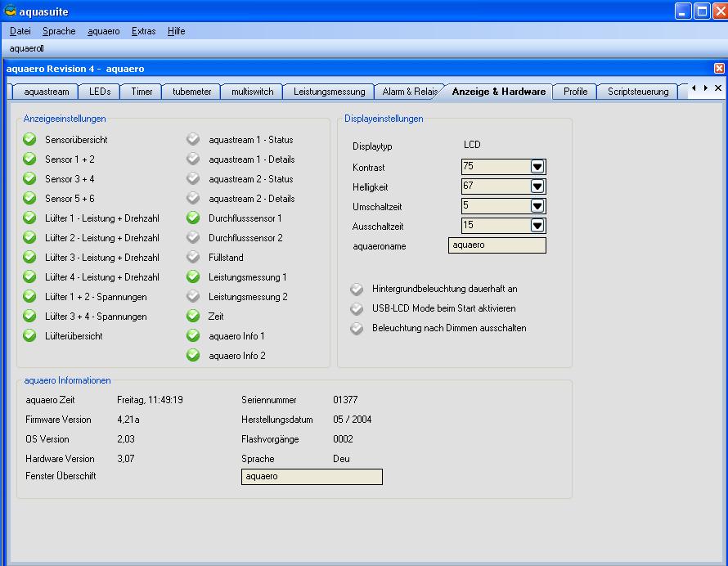
Task: Enable the aquastream 1 - Status gray icon
Action: pos(193,140)
